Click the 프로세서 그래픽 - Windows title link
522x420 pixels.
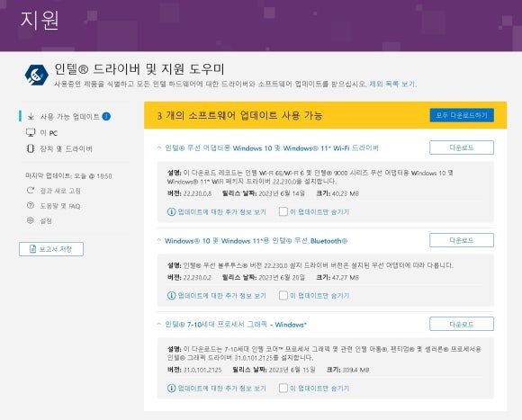point(236,325)
